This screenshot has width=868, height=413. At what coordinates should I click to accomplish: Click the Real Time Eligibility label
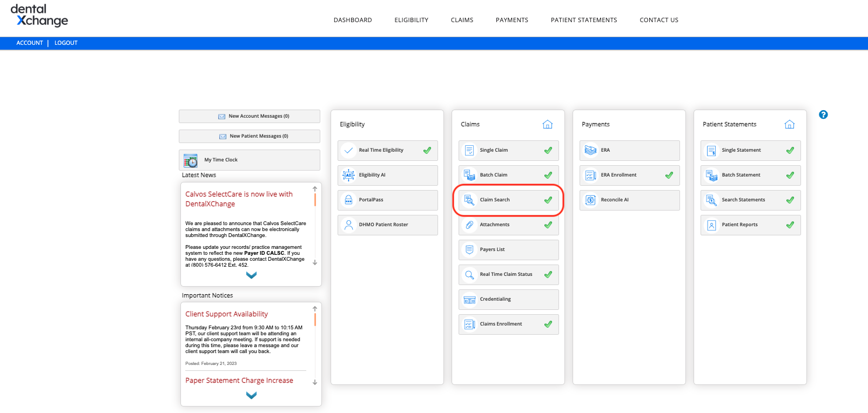pos(381,150)
